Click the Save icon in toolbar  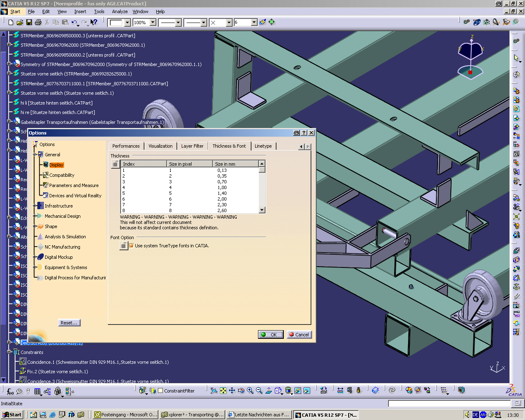[x=29, y=22]
